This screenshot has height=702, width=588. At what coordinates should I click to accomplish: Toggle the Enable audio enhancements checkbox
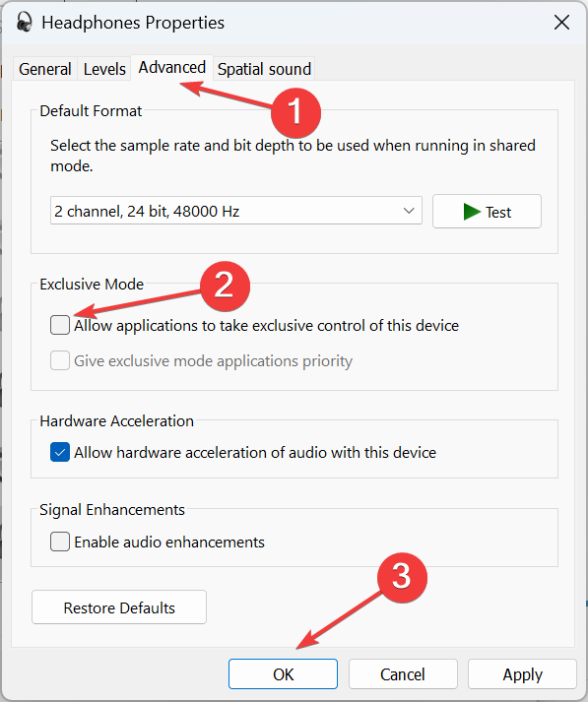point(60,542)
